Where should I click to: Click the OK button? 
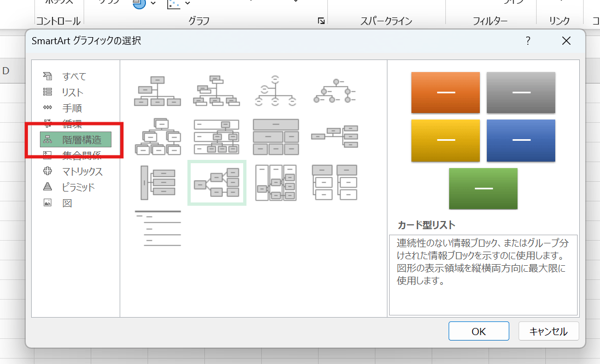click(479, 331)
